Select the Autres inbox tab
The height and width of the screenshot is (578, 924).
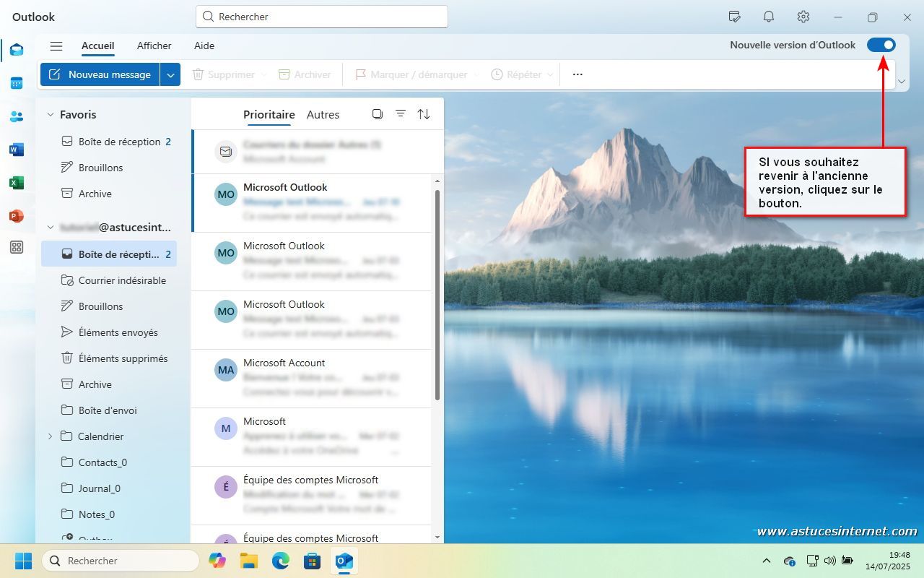323,114
